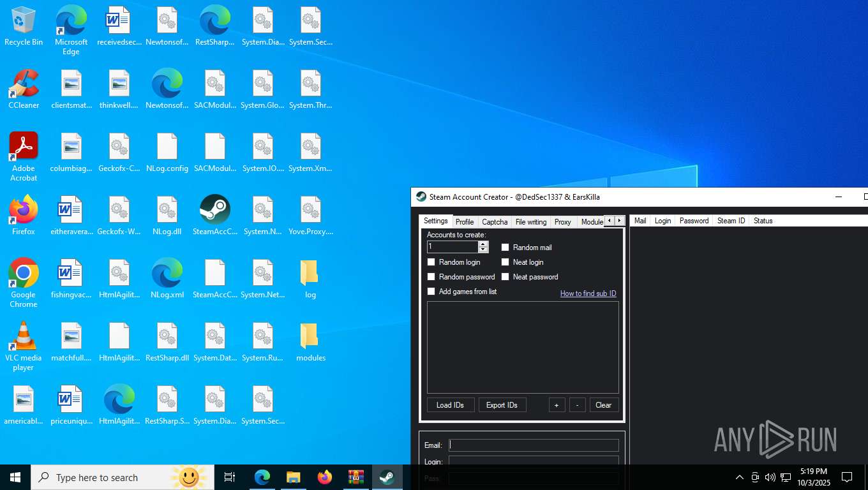Click the Email input field

(x=534, y=445)
